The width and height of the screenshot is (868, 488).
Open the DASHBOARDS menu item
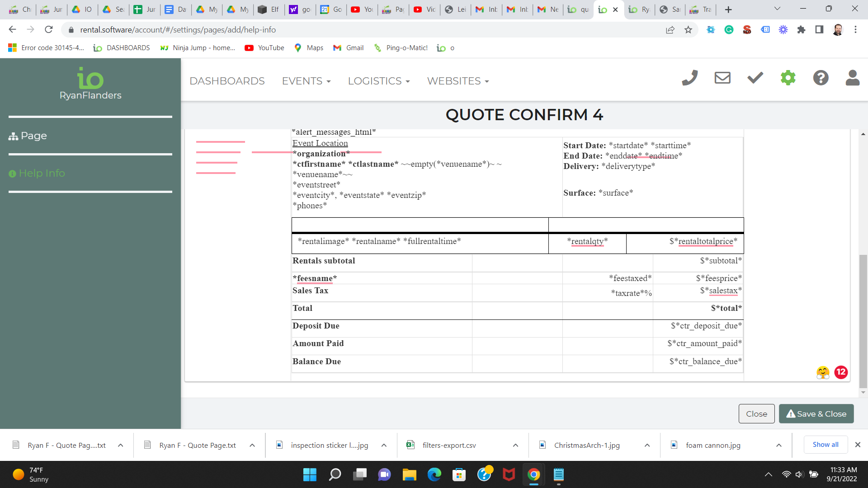point(227,81)
